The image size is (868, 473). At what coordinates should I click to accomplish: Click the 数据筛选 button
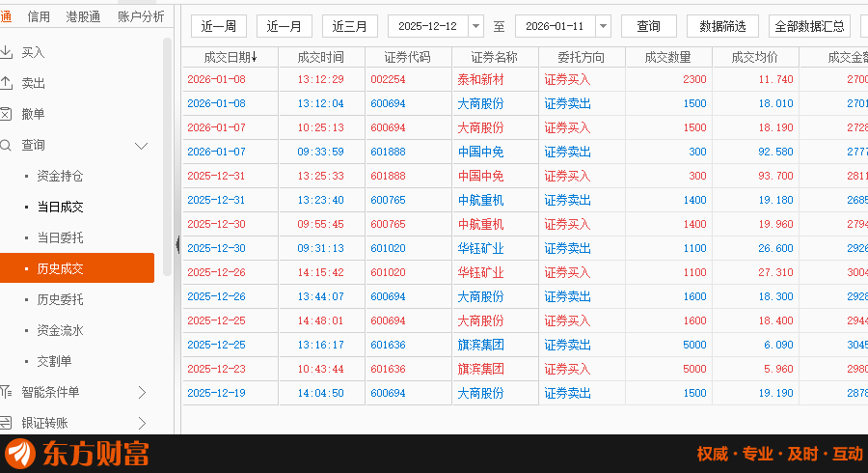click(x=722, y=27)
